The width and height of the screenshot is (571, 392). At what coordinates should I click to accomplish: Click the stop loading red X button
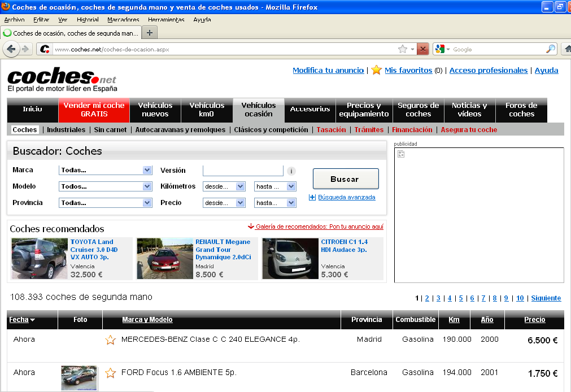pos(422,49)
